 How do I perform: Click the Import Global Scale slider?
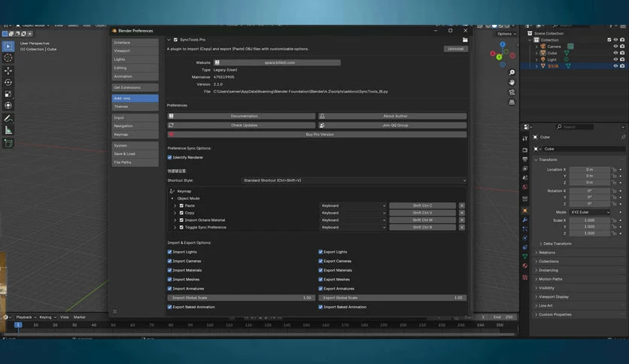(x=242, y=298)
